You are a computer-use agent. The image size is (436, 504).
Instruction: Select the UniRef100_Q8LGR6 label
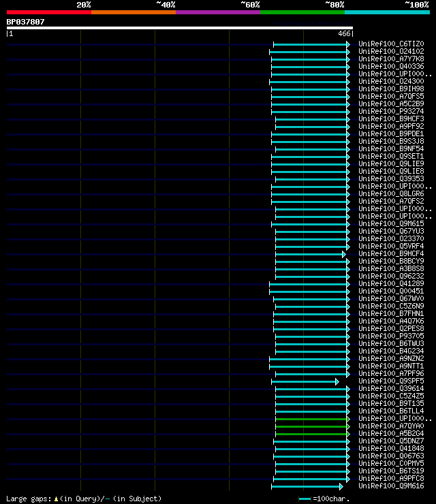point(391,193)
